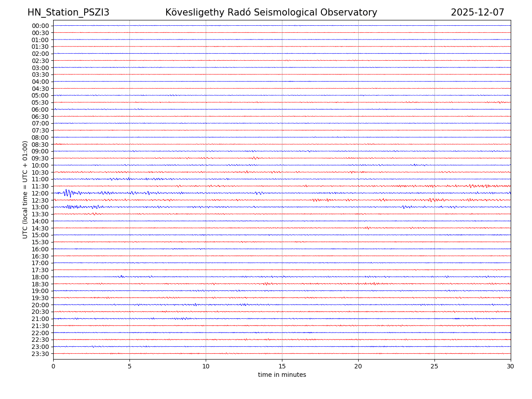Select the 00:00 row time label
Viewport: 532px width, 399px height.
pyautogui.click(x=40, y=26)
